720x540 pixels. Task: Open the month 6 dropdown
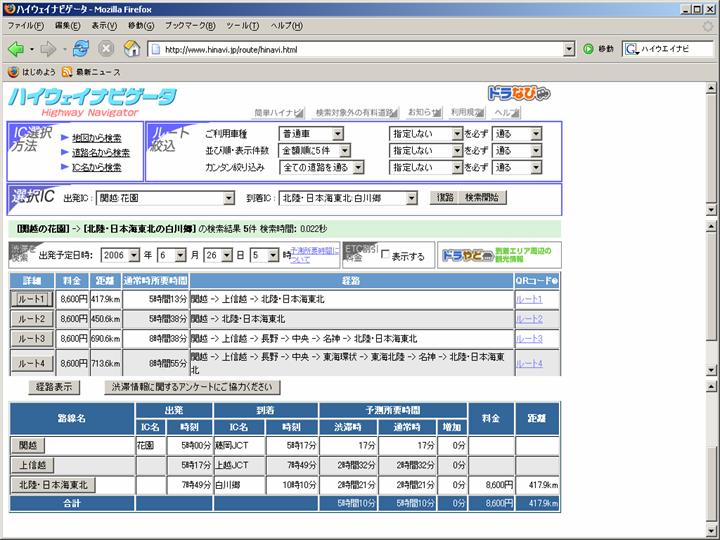pos(172,255)
